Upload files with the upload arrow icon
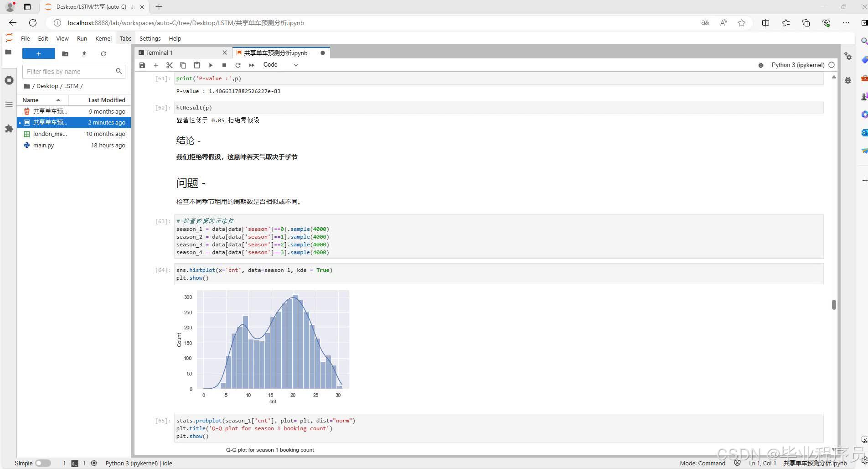The height and width of the screenshot is (469, 868). pos(84,54)
